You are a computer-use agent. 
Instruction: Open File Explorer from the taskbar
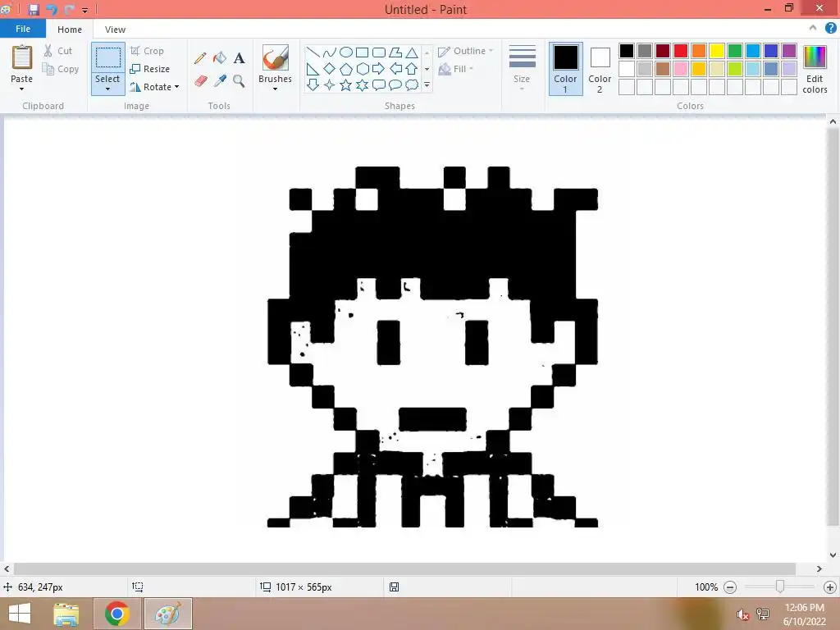pyautogui.click(x=66, y=614)
